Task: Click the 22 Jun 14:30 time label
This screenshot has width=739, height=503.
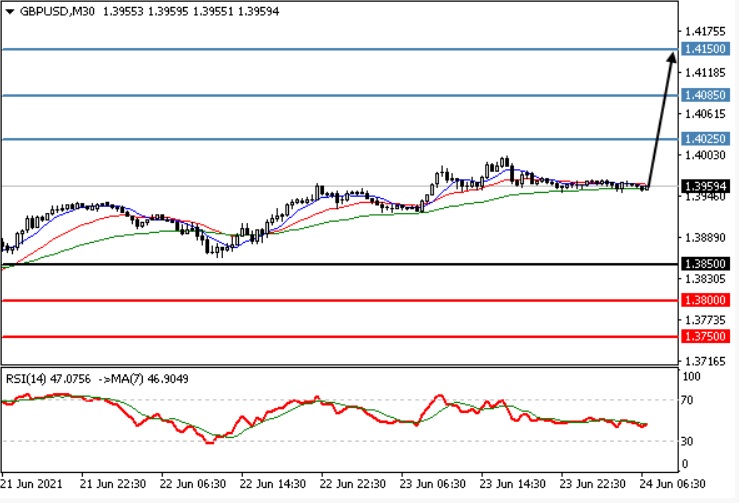Action: tap(272, 484)
